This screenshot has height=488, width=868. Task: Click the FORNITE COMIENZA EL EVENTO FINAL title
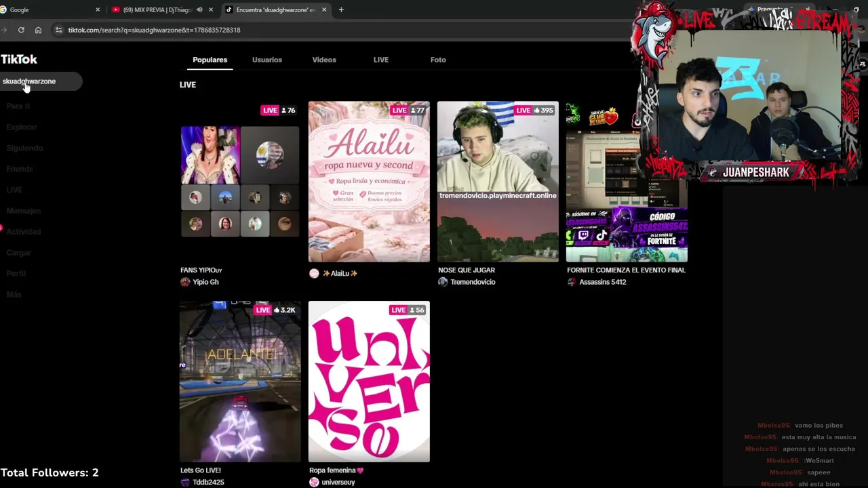tap(626, 270)
